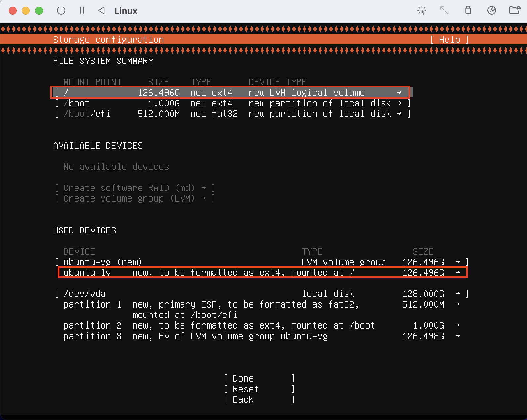Open arrow menu for /dev/vda local disk
Screen dimensions: 527x420
[x=458, y=294]
